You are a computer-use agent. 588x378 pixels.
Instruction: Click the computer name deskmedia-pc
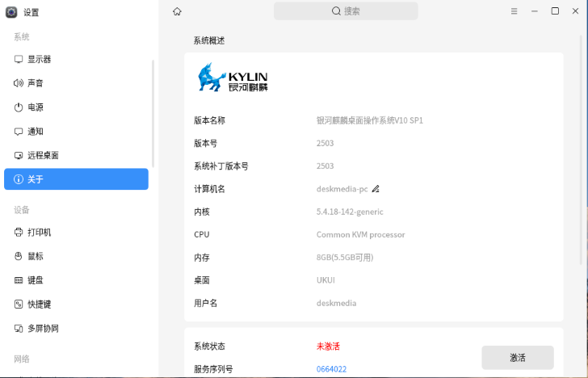coord(342,189)
